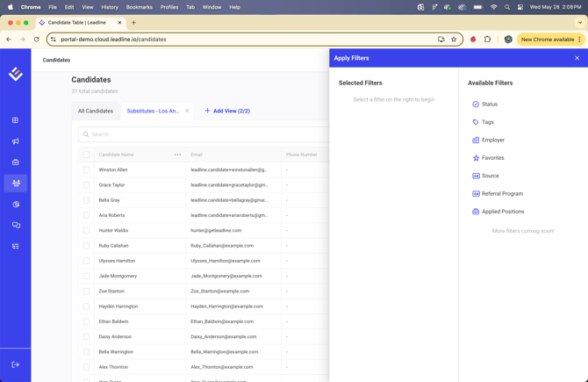Click the Tags label icon
The width and height of the screenshot is (588, 382).
pyautogui.click(x=476, y=122)
